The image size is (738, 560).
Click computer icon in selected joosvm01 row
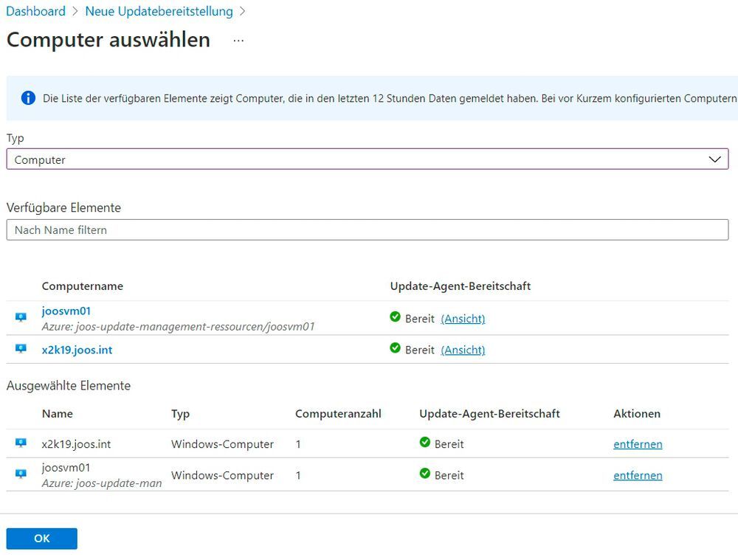pos(21,474)
